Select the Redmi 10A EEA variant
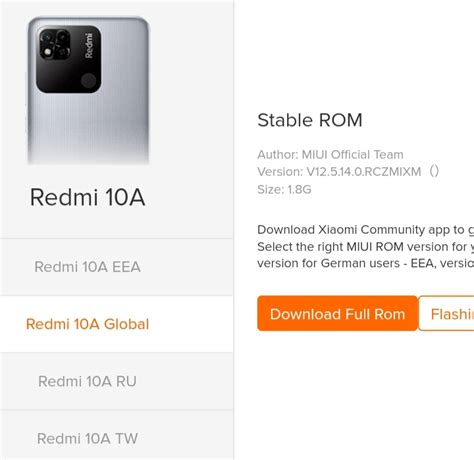Viewport: 474px width, 460px height. 87,267
